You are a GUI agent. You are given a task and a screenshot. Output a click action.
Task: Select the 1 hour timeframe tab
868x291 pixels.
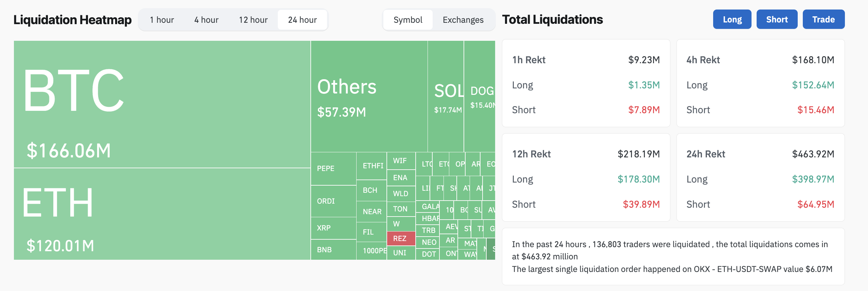click(x=162, y=20)
